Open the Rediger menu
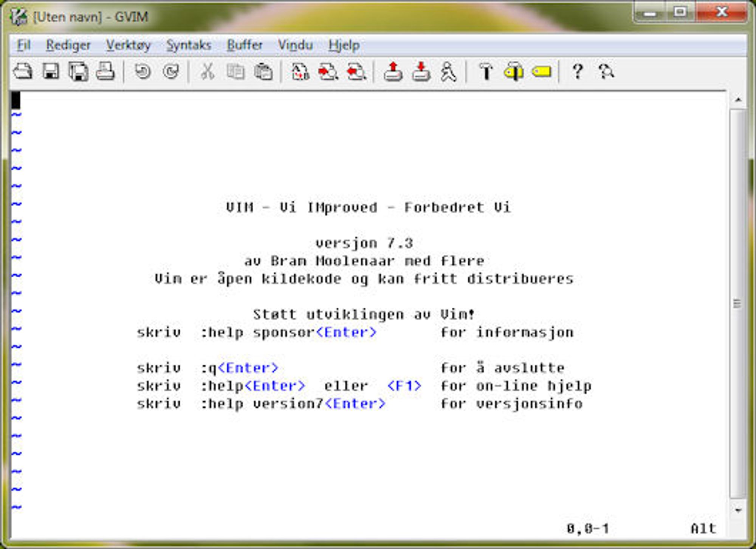756x549 pixels. point(68,45)
